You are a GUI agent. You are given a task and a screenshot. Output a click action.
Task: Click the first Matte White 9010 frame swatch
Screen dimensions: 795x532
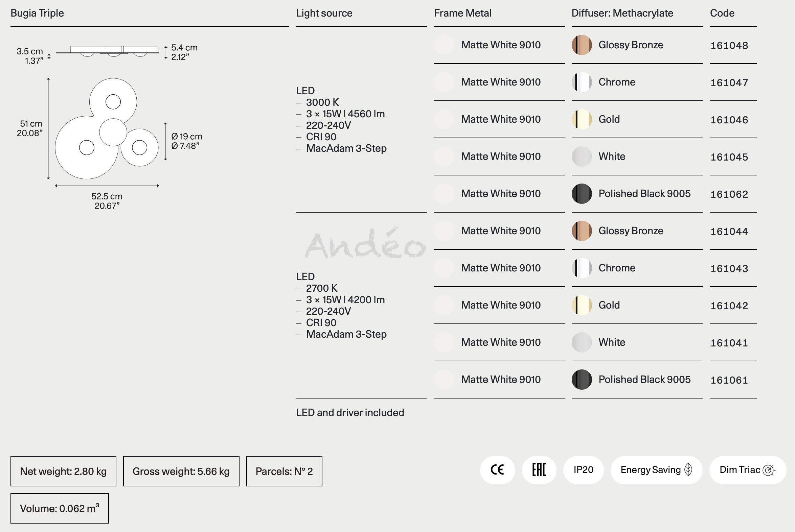click(x=444, y=45)
